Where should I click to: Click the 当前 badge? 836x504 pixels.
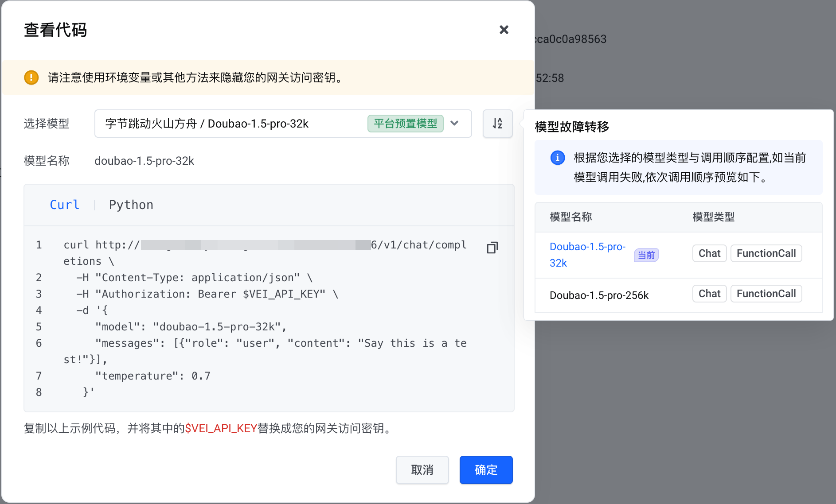(646, 255)
